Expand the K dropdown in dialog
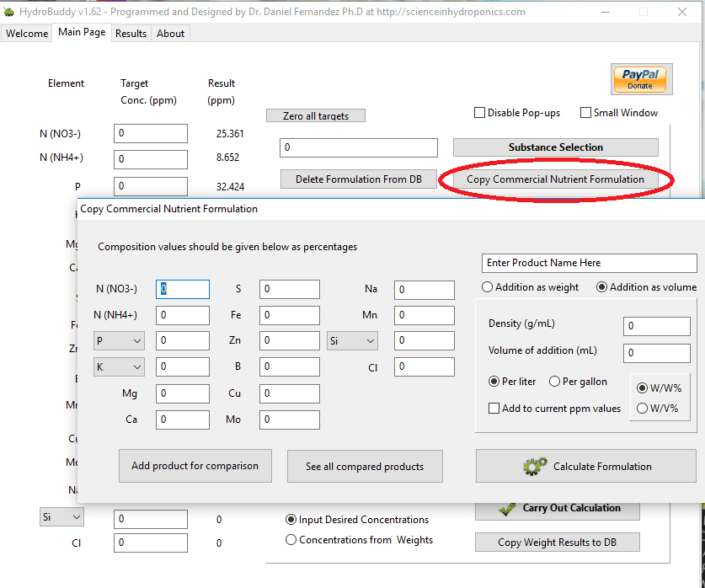 [x=119, y=366]
